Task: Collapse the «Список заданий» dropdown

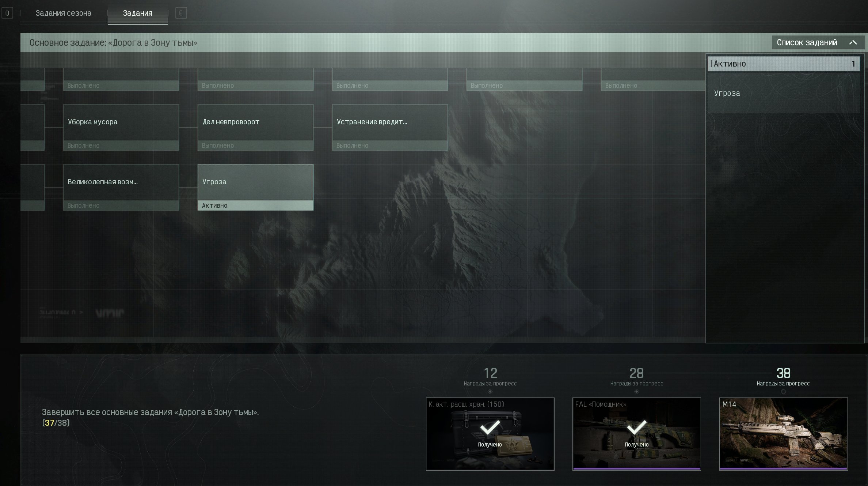Action: pyautogui.click(x=818, y=42)
